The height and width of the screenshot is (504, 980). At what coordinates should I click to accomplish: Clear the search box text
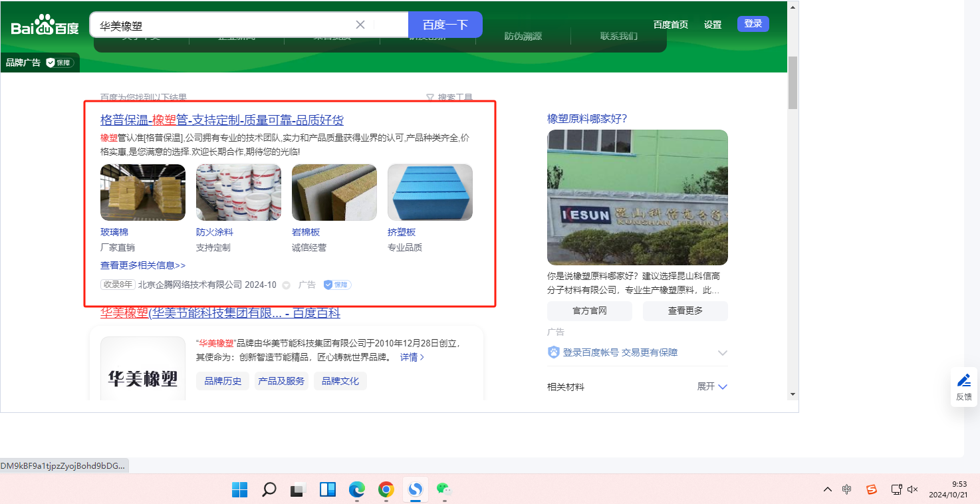(360, 25)
